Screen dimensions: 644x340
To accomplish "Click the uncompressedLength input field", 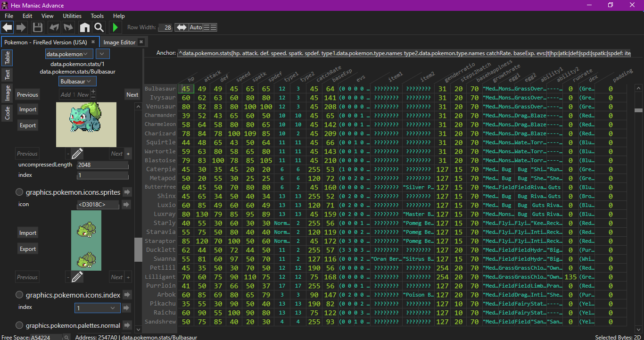I will (x=102, y=165).
